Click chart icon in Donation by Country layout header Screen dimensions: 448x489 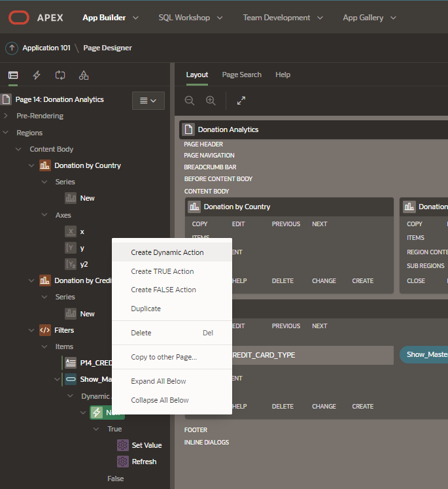click(x=194, y=207)
